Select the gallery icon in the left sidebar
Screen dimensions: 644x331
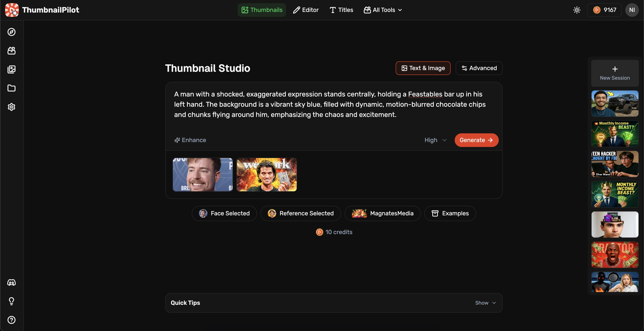[11, 69]
